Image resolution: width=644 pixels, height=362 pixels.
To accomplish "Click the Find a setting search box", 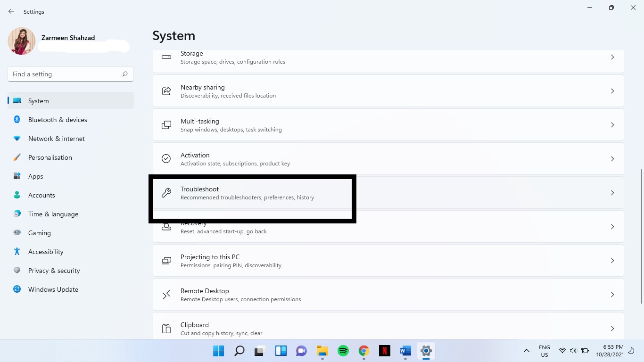I will 70,74.
